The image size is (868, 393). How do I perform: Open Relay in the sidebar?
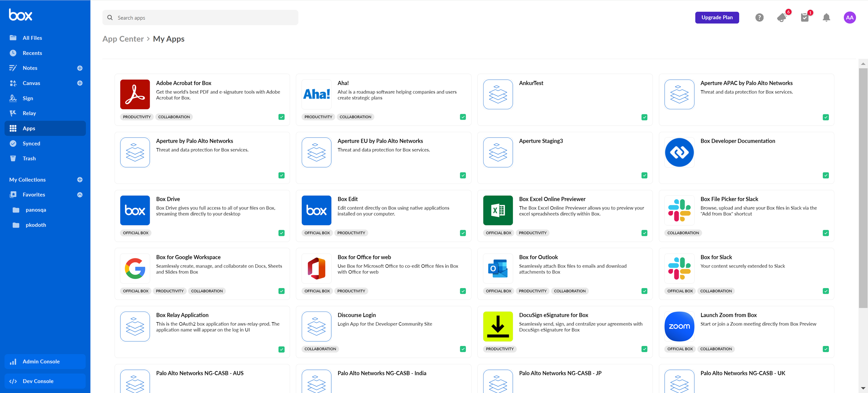pyautogui.click(x=29, y=113)
